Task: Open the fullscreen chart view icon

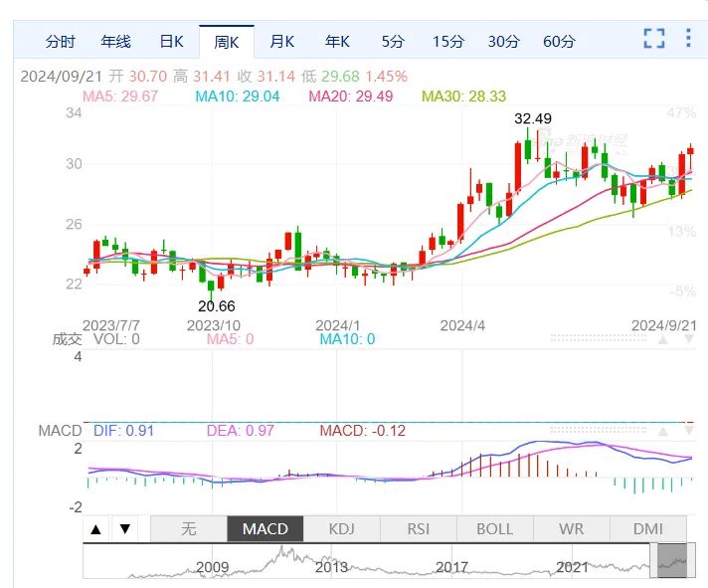Action: tap(654, 39)
